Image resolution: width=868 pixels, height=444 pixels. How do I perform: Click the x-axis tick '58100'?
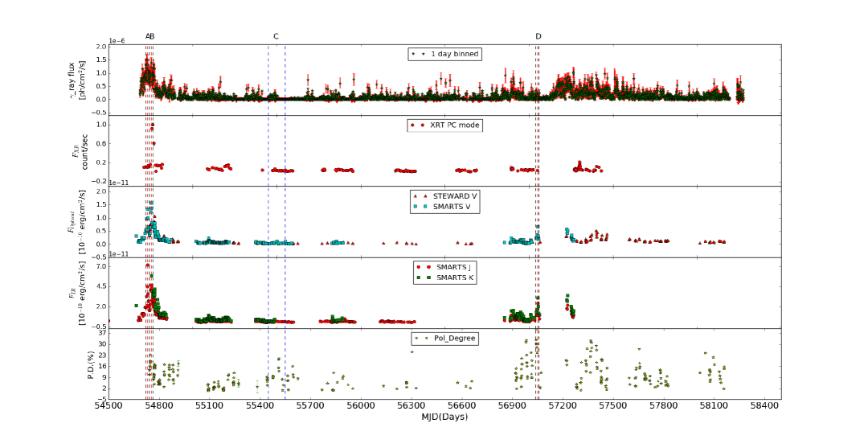point(714,406)
